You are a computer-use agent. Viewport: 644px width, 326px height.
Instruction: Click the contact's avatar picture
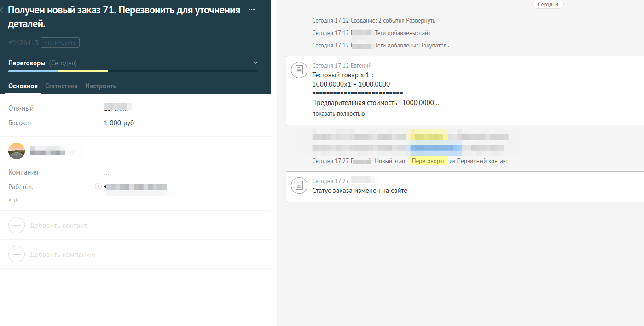[x=17, y=151]
